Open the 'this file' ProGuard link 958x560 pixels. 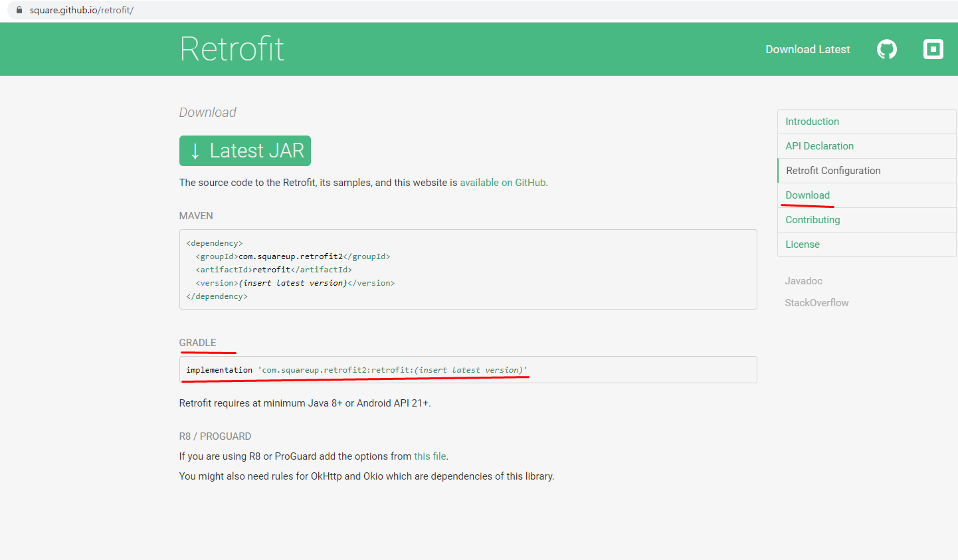pos(430,456)
